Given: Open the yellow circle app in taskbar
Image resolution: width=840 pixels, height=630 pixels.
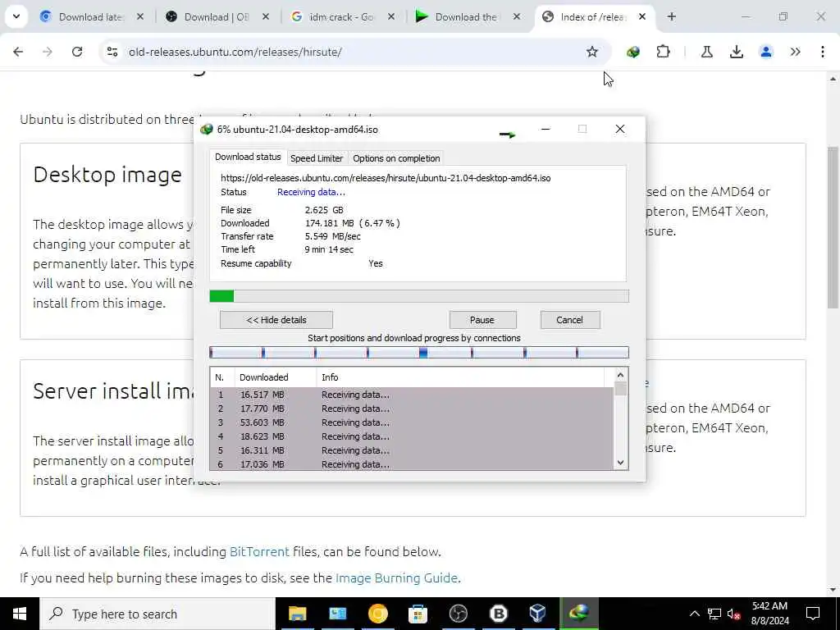Looking at the screenshot, I should click(x=377, y=614).
